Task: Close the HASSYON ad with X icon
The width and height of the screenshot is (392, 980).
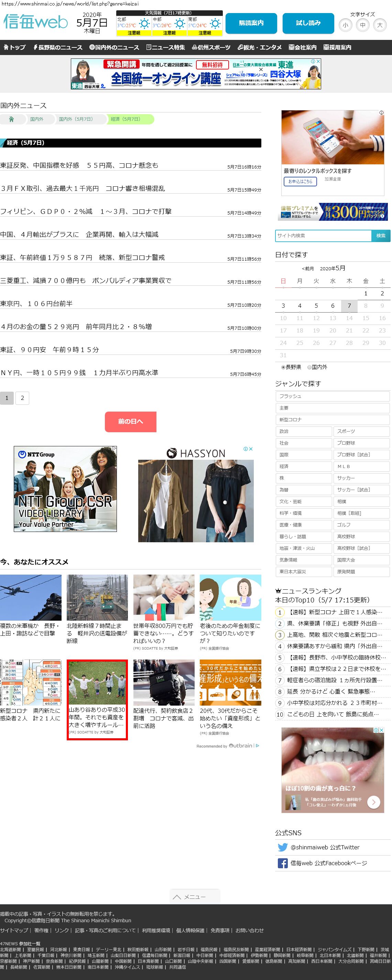Action: tap(251, 449)
